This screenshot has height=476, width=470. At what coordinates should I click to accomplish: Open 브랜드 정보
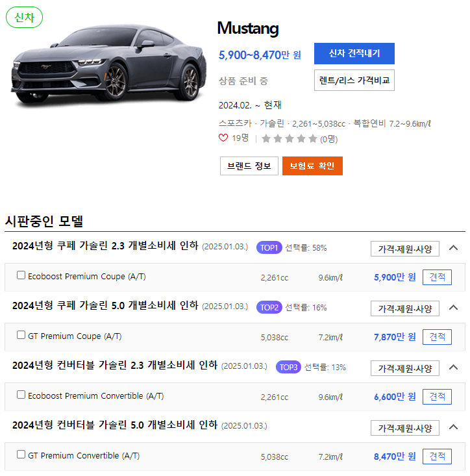[x=249, y=166]
